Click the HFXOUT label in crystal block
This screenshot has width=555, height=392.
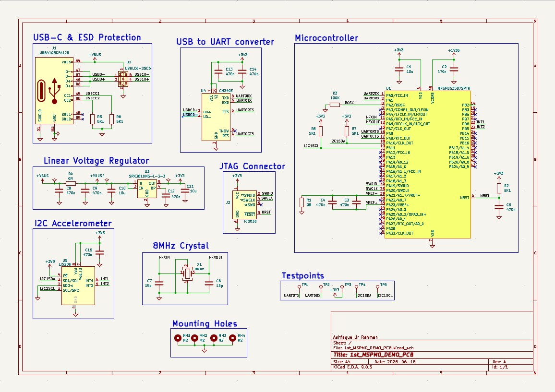216,257
